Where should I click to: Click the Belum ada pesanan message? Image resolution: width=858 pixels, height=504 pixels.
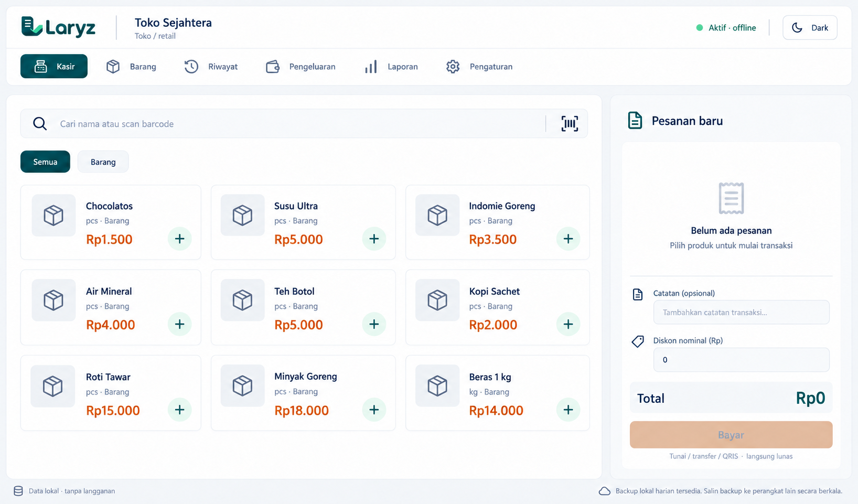pos(731,231)
